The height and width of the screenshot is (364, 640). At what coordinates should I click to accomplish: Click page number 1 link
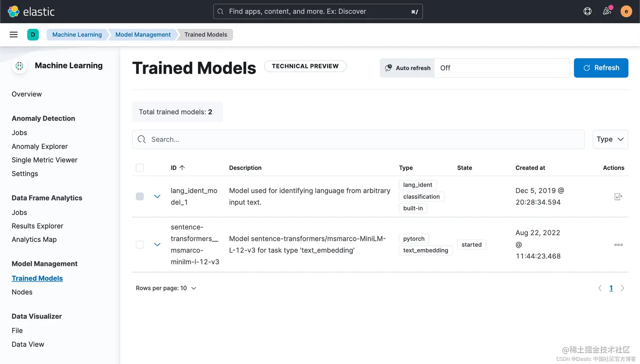tap(611, 288)
